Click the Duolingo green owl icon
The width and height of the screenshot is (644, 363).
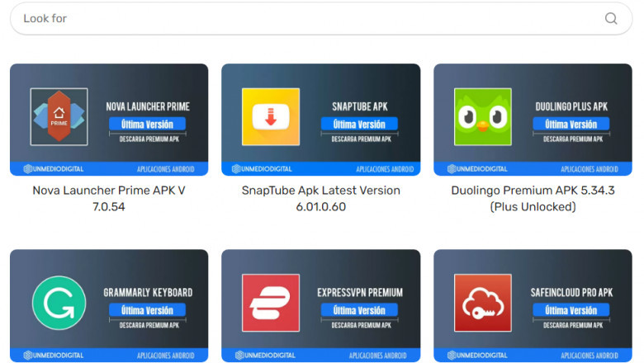483,117
